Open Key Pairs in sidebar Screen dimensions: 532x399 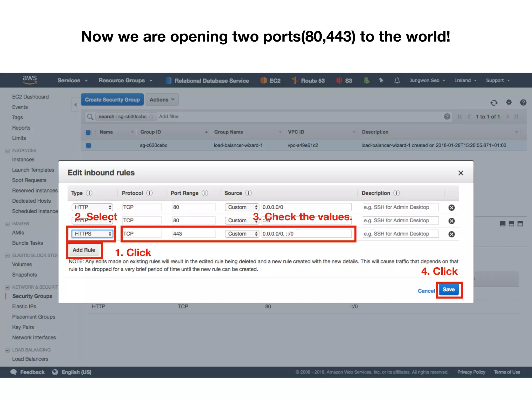point(23,327)
